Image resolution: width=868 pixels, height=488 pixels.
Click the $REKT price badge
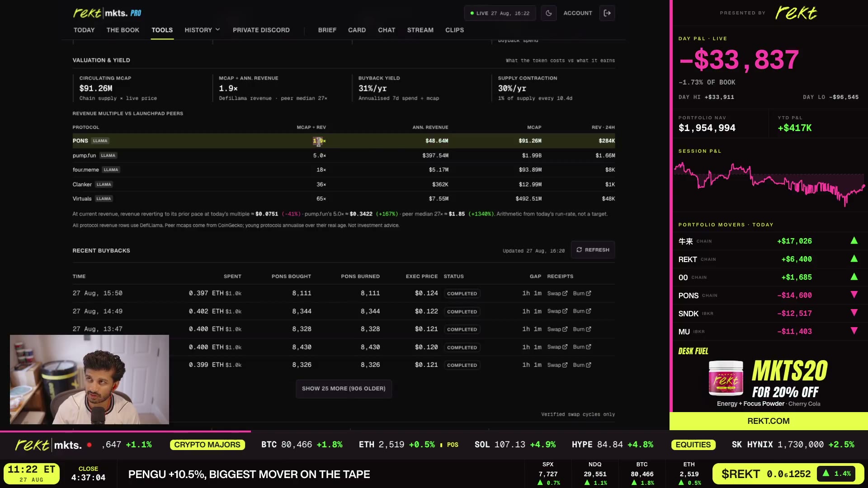[788, 474]
